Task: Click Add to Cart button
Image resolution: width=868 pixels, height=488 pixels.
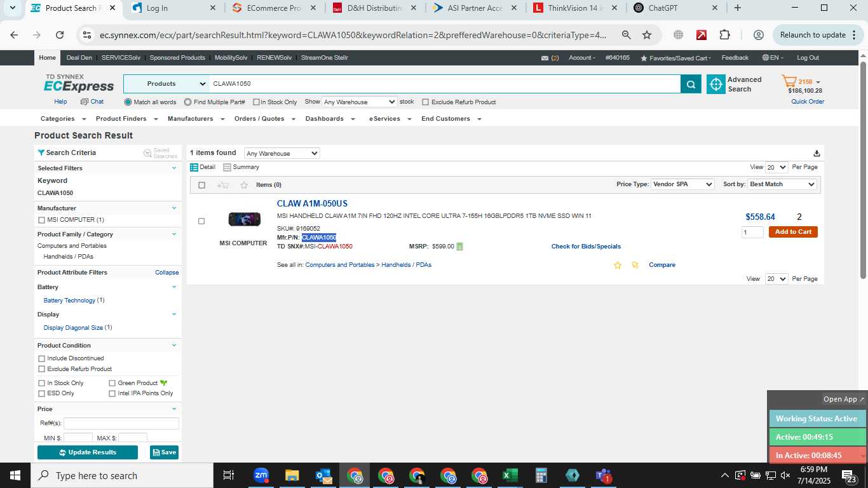Action: click(x=793, y=232)
